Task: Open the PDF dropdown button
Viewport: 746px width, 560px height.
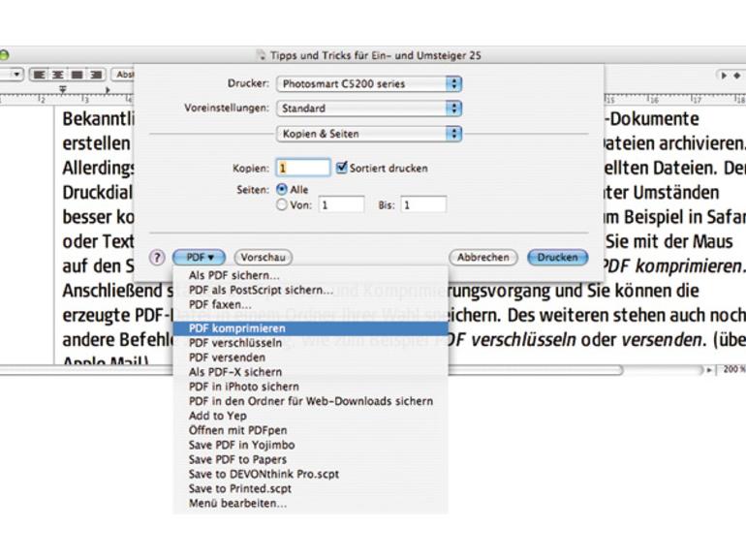Action: pyautogui.click(x=199, y=258)
